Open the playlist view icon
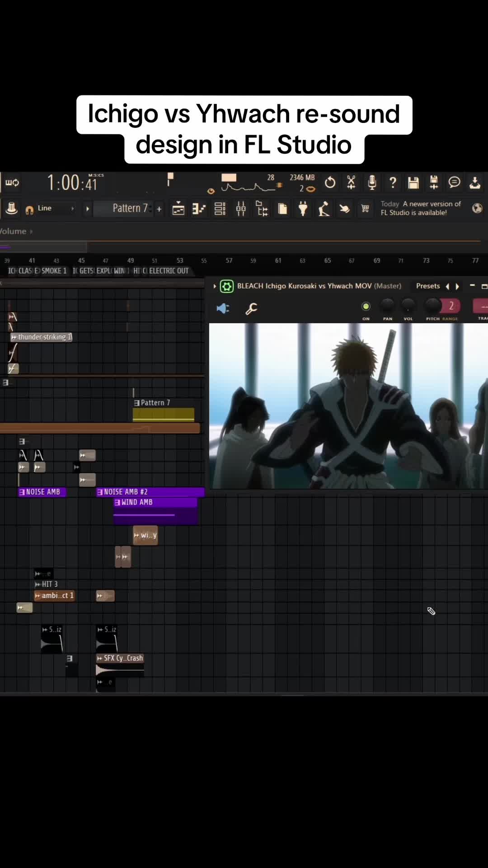 pyautogui.click(x=178, y=209)
